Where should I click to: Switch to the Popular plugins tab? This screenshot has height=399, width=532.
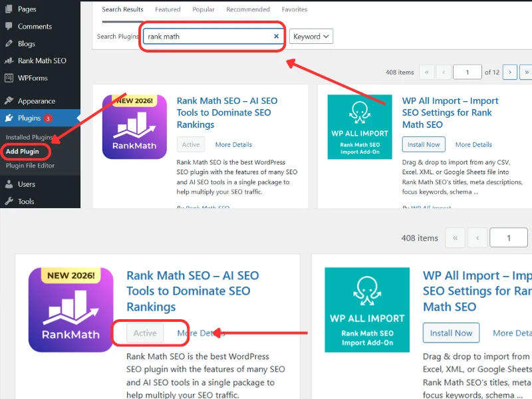coord(203,10)
